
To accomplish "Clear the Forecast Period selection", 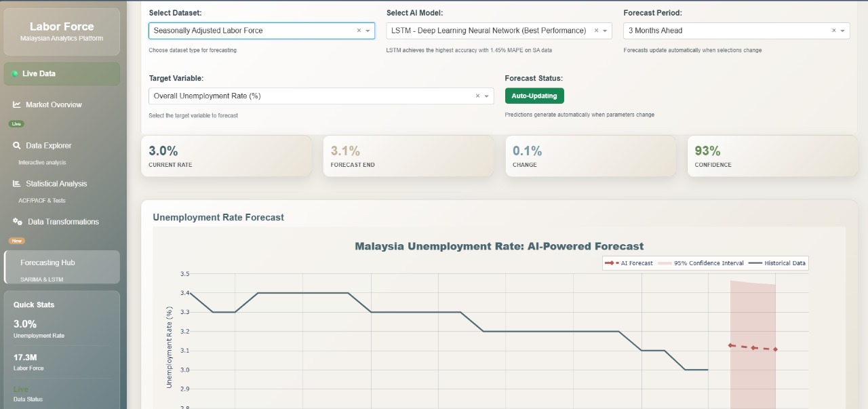I will [x=833, y=31].
